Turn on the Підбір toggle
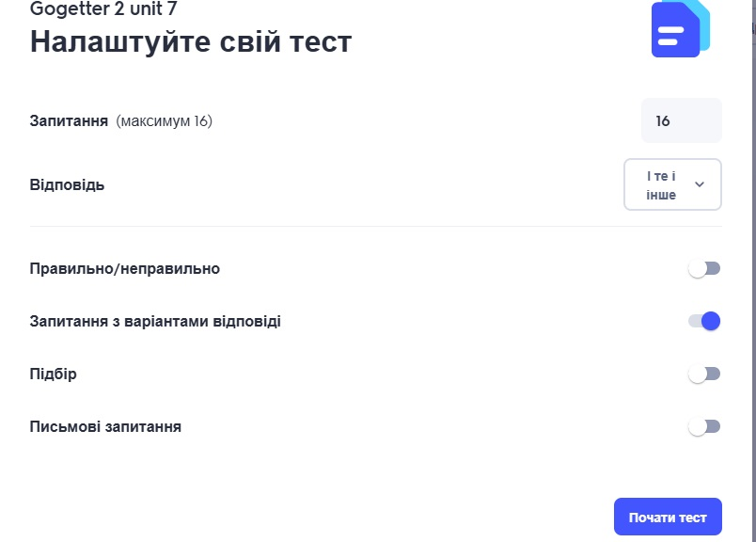Image resolution: width=756 pixels, height=542 pixels. point(704,375)
